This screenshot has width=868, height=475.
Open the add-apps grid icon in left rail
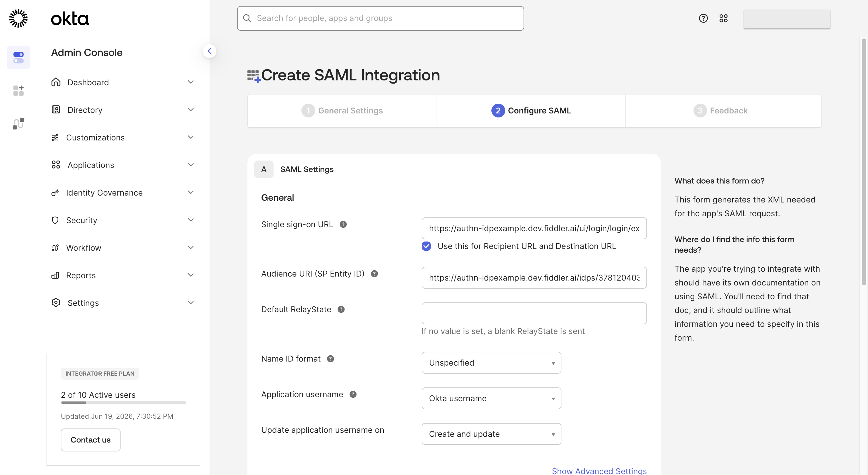click(18, 90)
